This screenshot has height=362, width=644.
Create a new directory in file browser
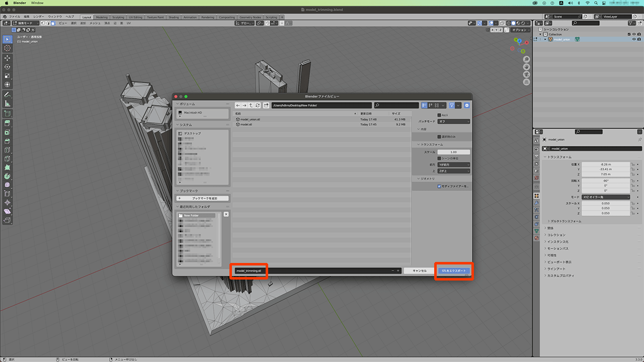click(266, 105)
